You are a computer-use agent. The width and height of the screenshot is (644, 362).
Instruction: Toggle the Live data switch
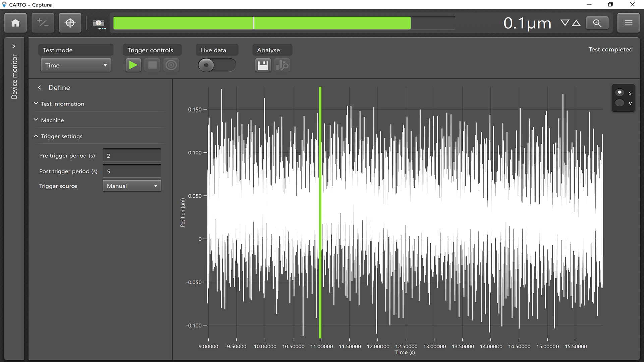[x=217, y=65]
